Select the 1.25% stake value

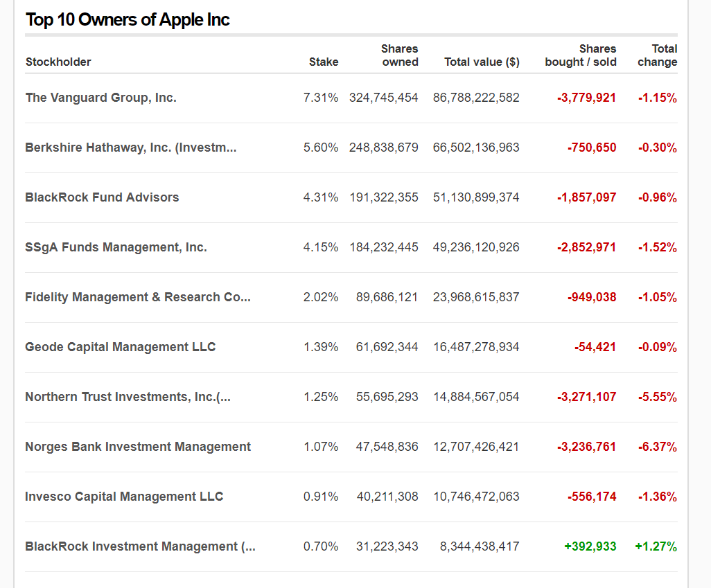[321, 397]
